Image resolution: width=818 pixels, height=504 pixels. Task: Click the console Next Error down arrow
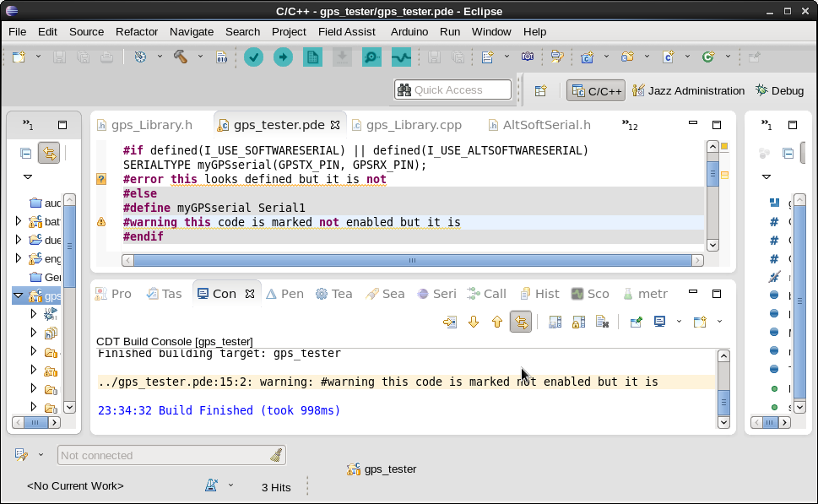(474, 322)
